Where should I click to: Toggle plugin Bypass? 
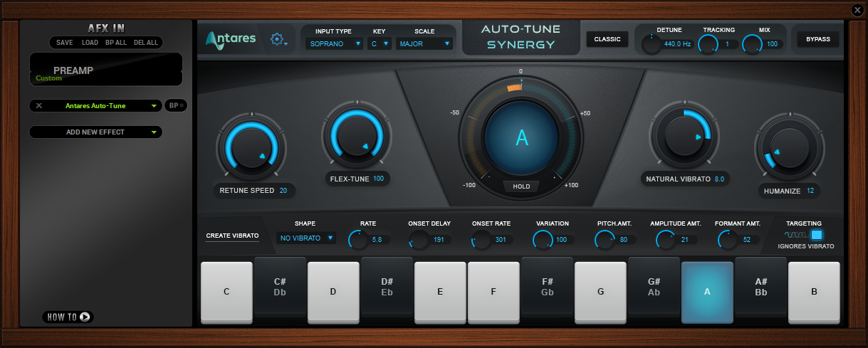(x=817, y=39)
